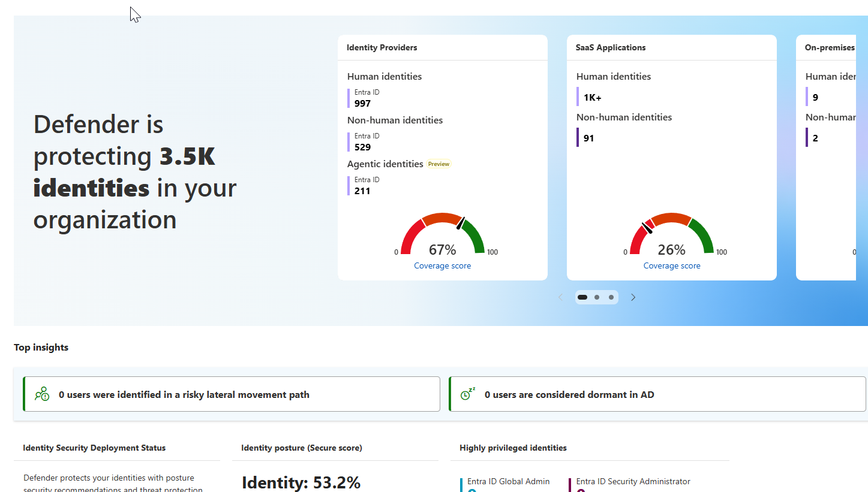Viewport: 868px width, 492px height.
Task: Click the dormant users clock icon
Action: (x=467, y=394)
